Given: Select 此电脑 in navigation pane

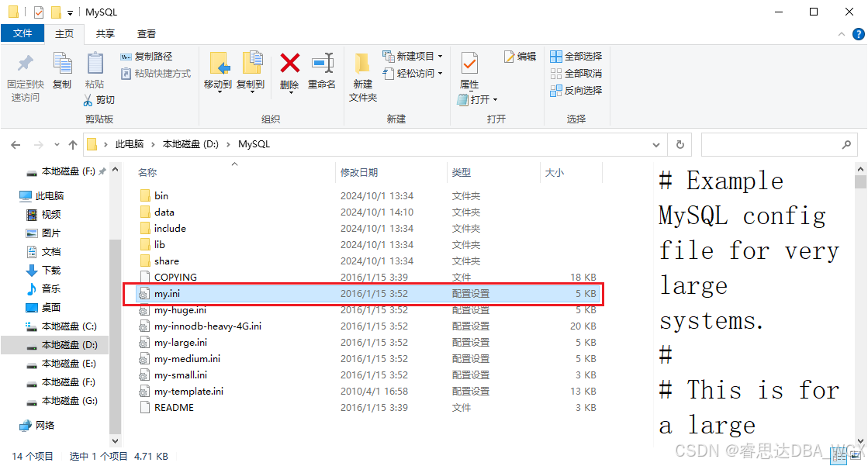Looking at the screenshot, I should 42,196.
